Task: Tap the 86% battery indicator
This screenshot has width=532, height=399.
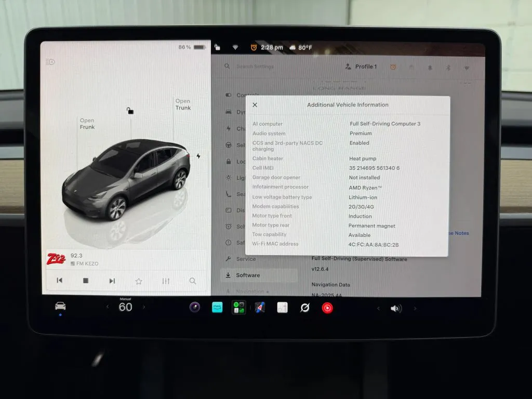Action: click(x=192, y=47)
